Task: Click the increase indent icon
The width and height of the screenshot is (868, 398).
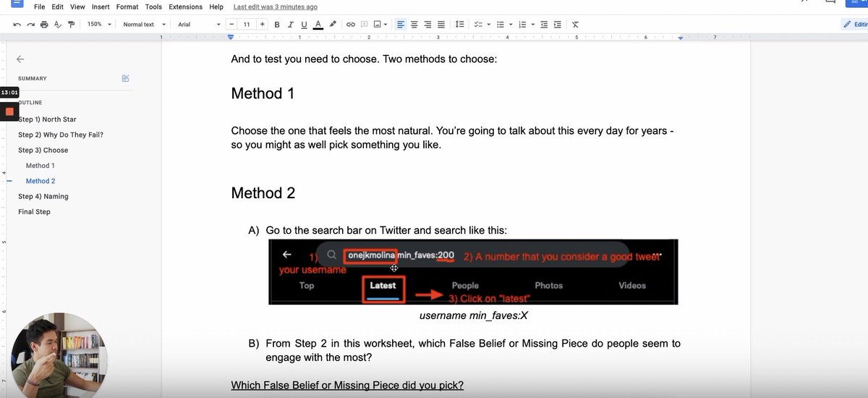Action: point(557,25)
